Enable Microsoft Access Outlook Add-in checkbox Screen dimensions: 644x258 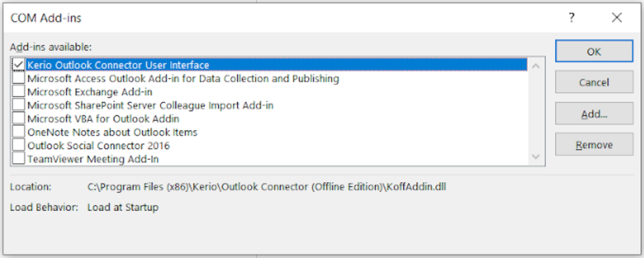coord(19,79)
